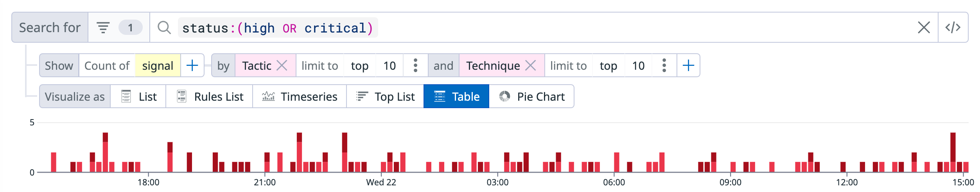Screen dimensions: 980x192
Task: Open the code view toggle icon
Action: pos(953,27)
